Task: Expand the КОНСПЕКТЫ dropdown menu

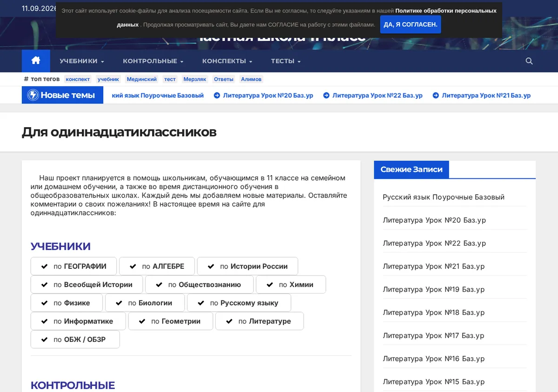Action: coord(227,61)
